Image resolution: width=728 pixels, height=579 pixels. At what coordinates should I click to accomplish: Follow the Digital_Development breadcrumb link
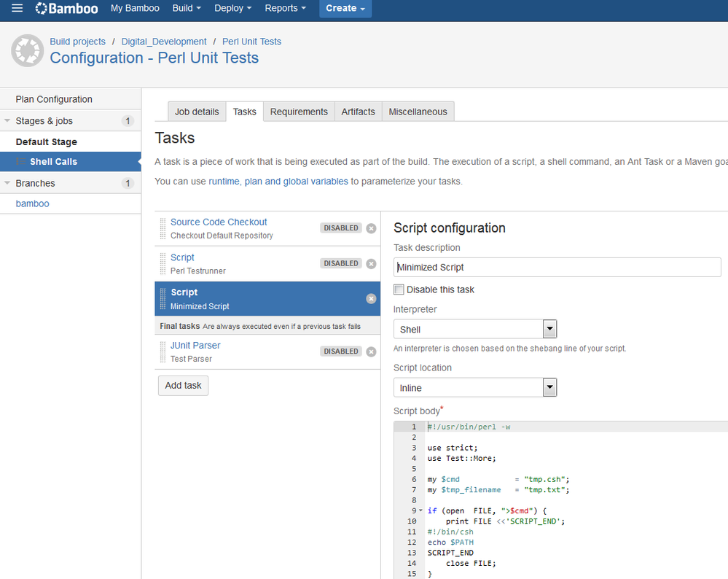click(x=163, y=42)
